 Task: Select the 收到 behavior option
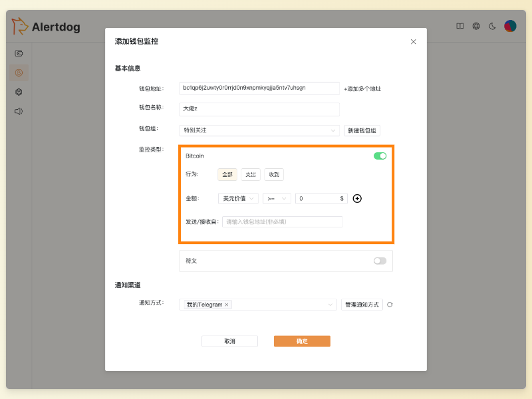click(274, 174)
